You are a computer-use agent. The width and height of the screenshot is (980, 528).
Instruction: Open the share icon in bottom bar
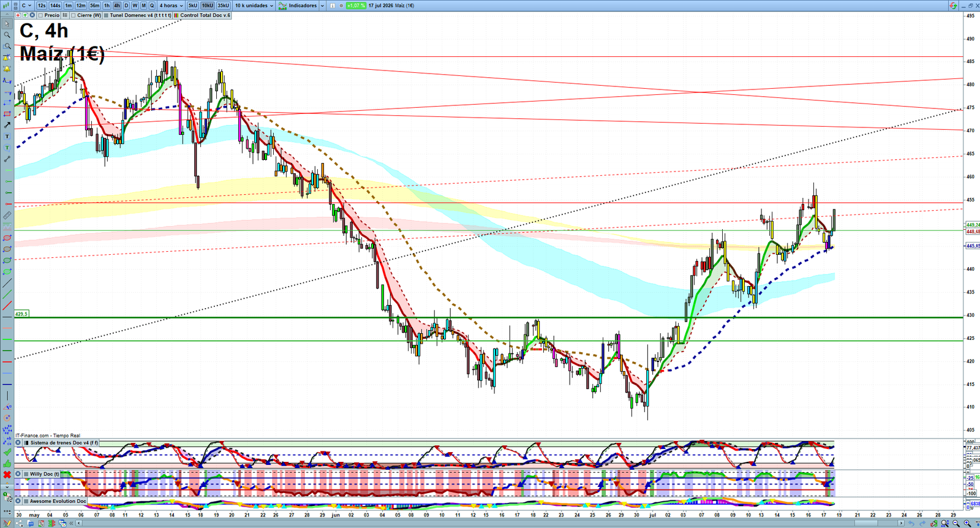click(19, 523)
